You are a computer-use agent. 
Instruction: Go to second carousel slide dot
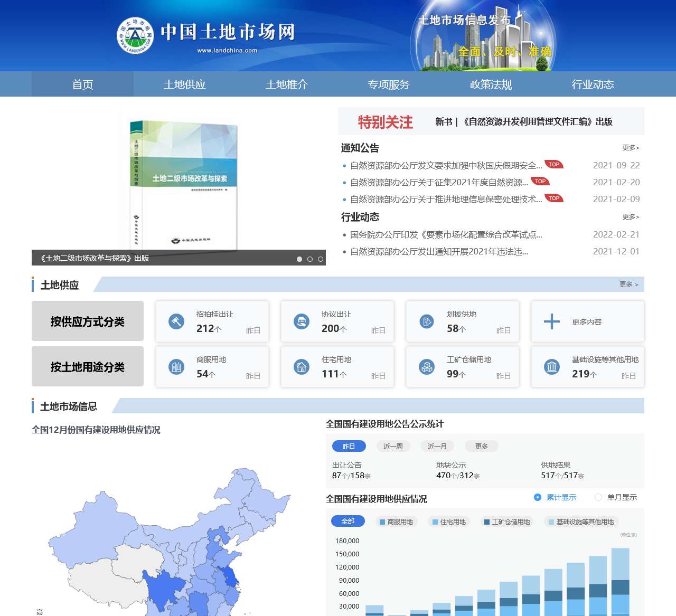click(x=310, y=259)
